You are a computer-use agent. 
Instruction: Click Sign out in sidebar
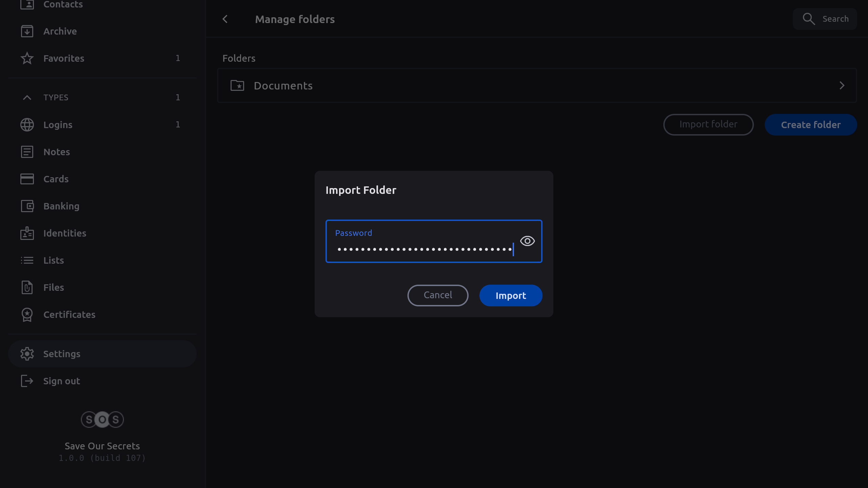pyautogui.click(x=62, y=381)
